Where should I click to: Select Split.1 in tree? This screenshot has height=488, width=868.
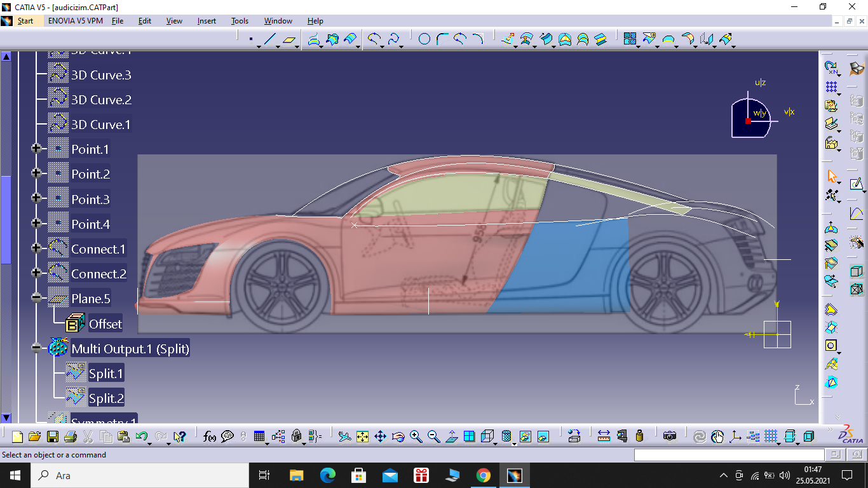point(106,374)
